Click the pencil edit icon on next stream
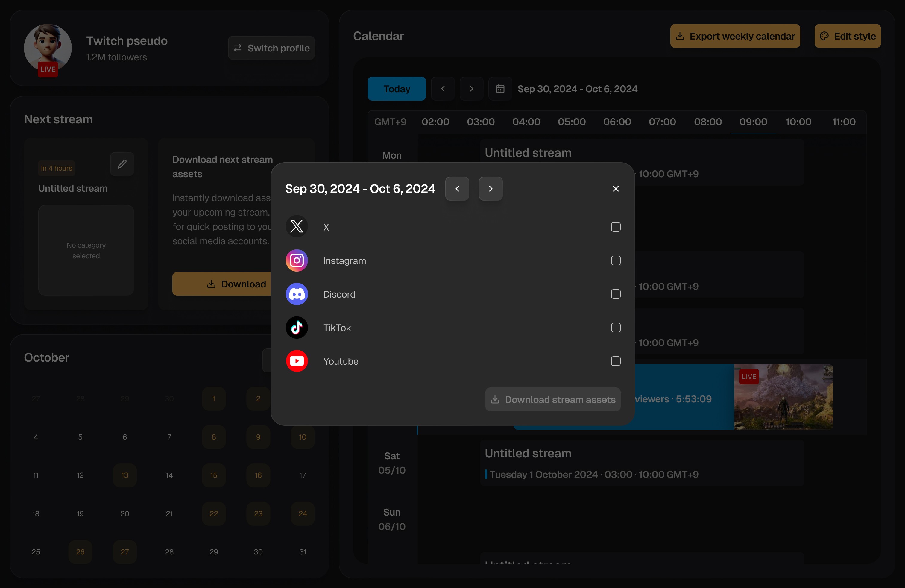This screenshot has width=905, height=588. click(x=122, y=164)
